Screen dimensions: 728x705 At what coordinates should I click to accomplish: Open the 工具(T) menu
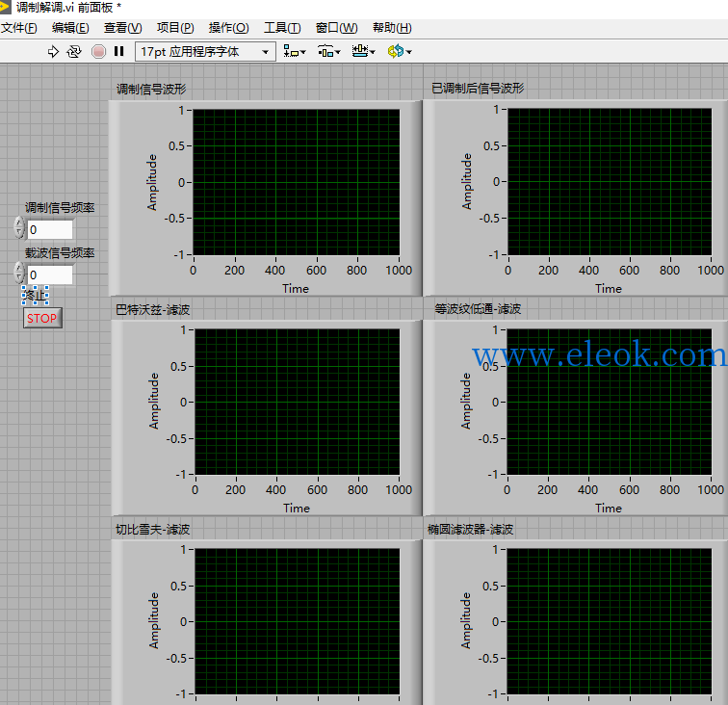point(282,28)
